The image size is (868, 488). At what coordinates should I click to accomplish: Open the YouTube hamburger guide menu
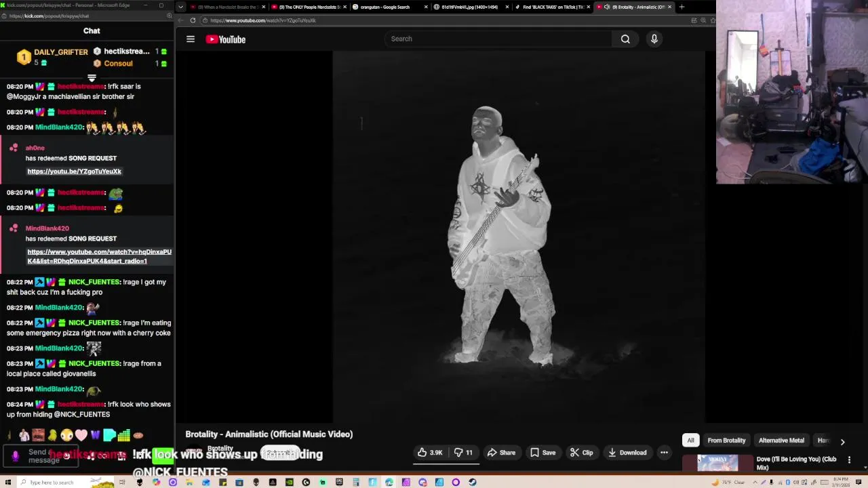191,39
